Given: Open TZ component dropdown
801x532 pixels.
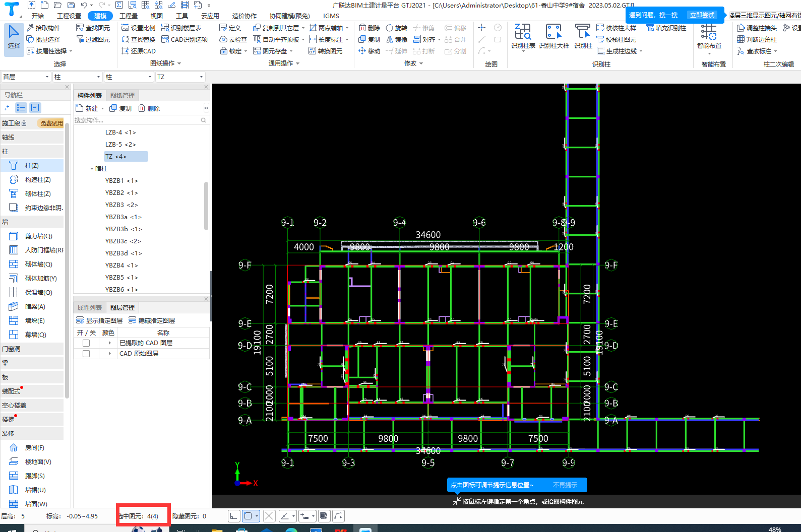Looking at the screenshot, I should coord(180,77).
